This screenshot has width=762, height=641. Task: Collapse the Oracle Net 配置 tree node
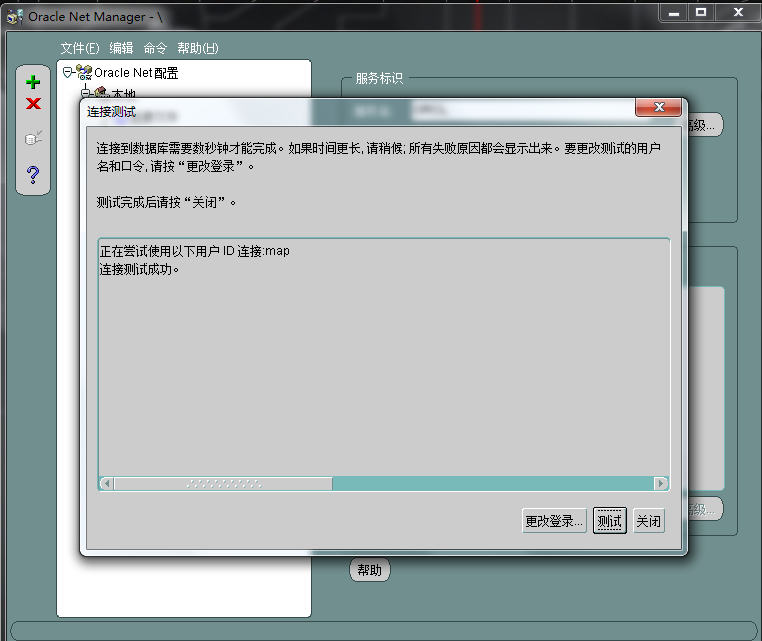coord(68,72)
